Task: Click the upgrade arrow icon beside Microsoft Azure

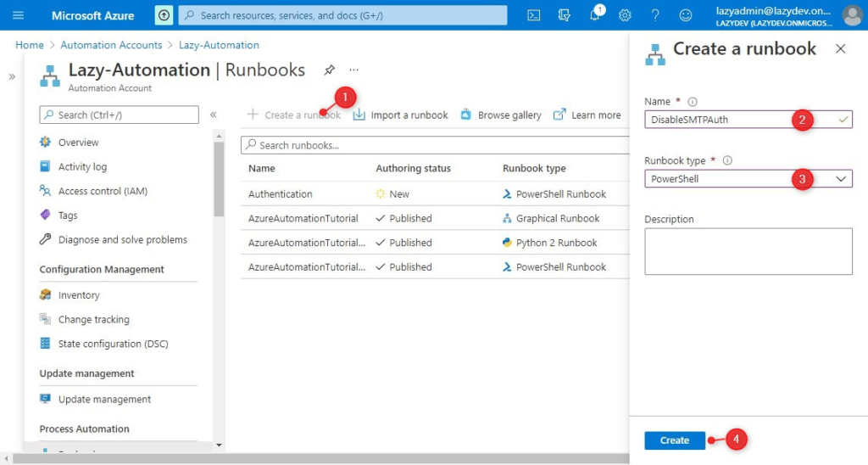Action: click(x=164, y=15)
